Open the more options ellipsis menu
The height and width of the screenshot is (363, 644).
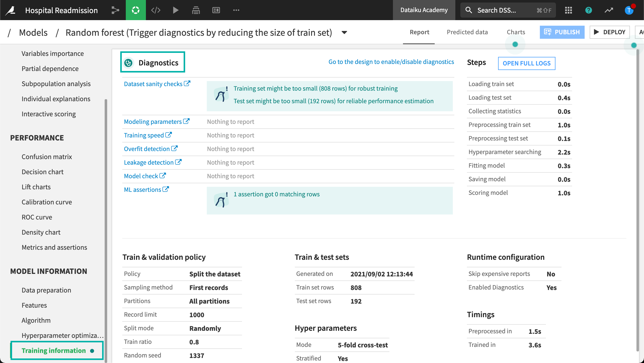(236, 10)
